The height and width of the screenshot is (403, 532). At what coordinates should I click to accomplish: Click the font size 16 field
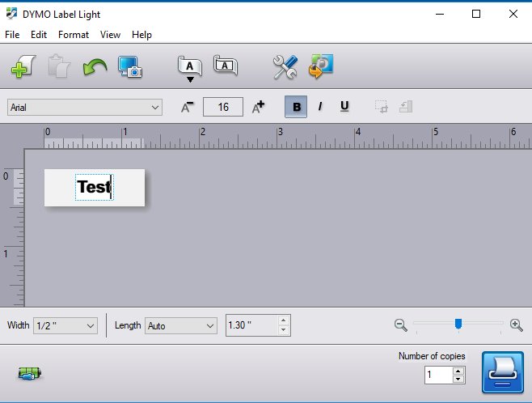pos(223,107)
